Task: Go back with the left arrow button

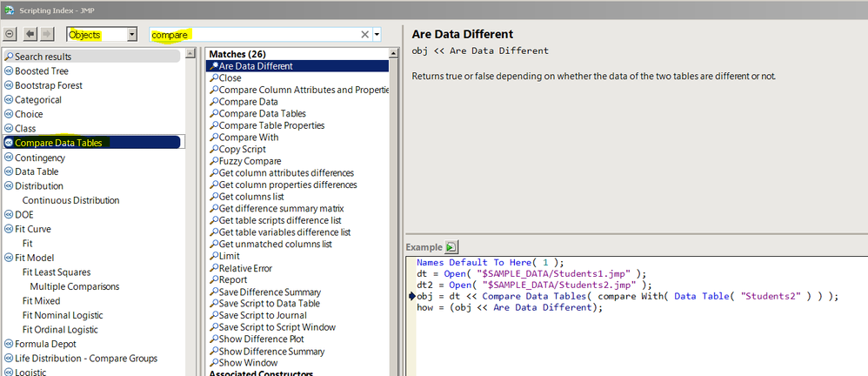Action: (30, 34)
